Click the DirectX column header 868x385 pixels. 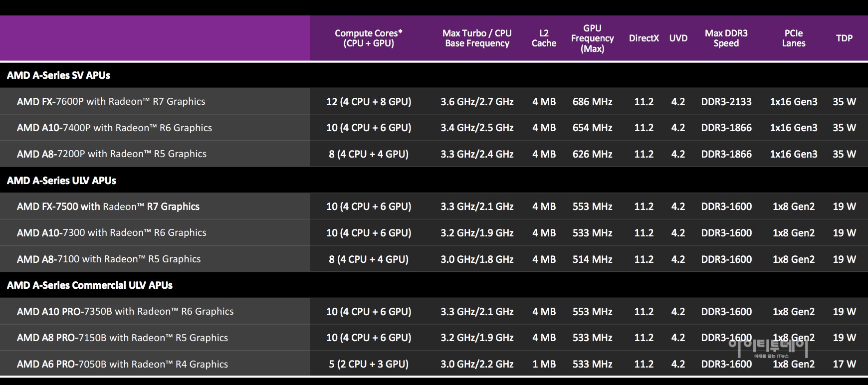tap(644, 38)
